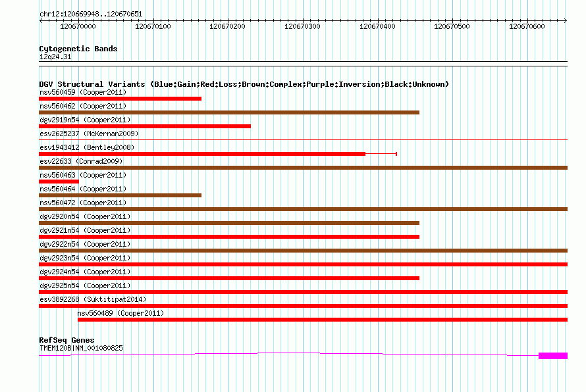Click the dgv2920n54 (Cooper2011) label
This screenshot has height=392, width=586.
(x=85, y=216)
